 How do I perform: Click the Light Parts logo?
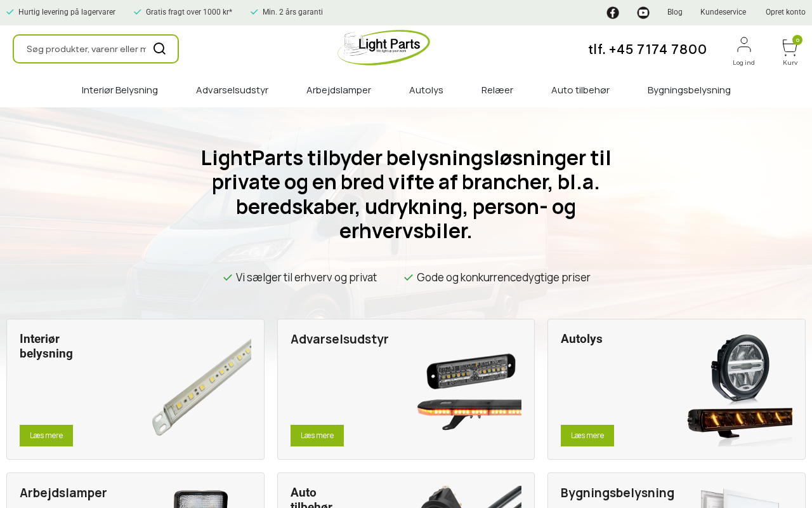tap(384, 48)
